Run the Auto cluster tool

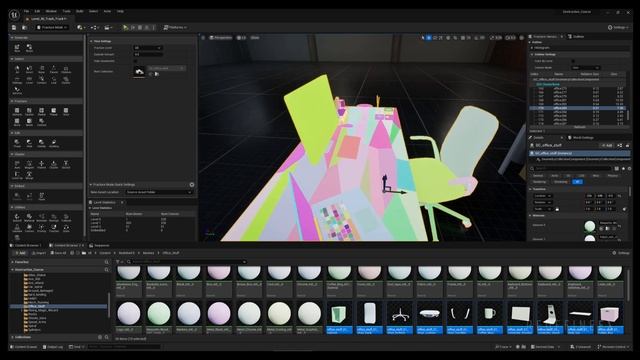[x=17, y=164]
